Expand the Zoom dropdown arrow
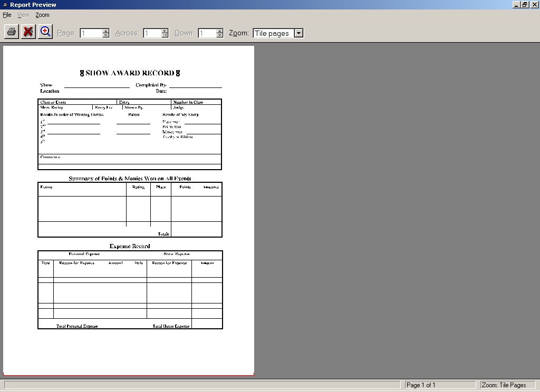The width and height of the screenshot is (540, 392). tap(298, 33)
